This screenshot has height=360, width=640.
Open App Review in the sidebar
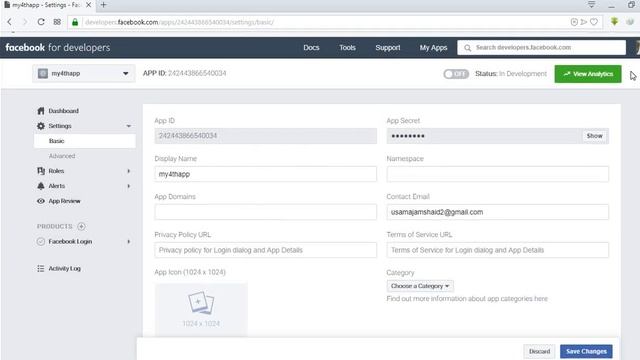coord(64,201)
